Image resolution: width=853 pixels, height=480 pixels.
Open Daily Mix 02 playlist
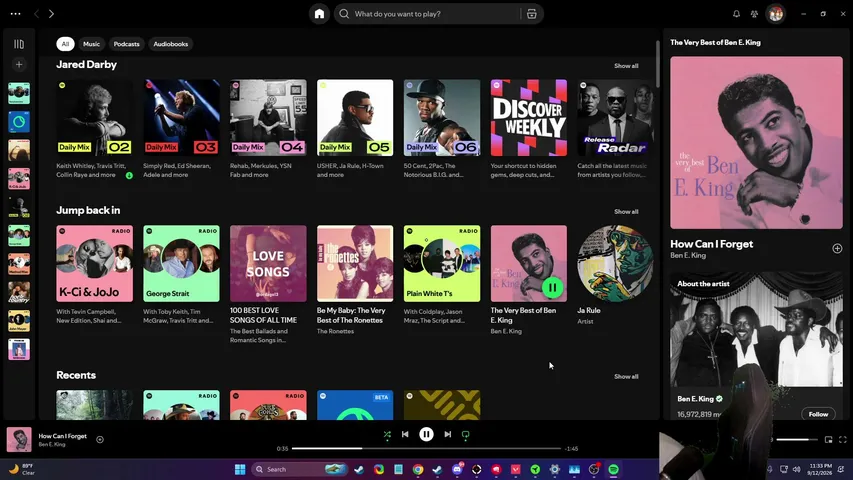tap(94, 118)
